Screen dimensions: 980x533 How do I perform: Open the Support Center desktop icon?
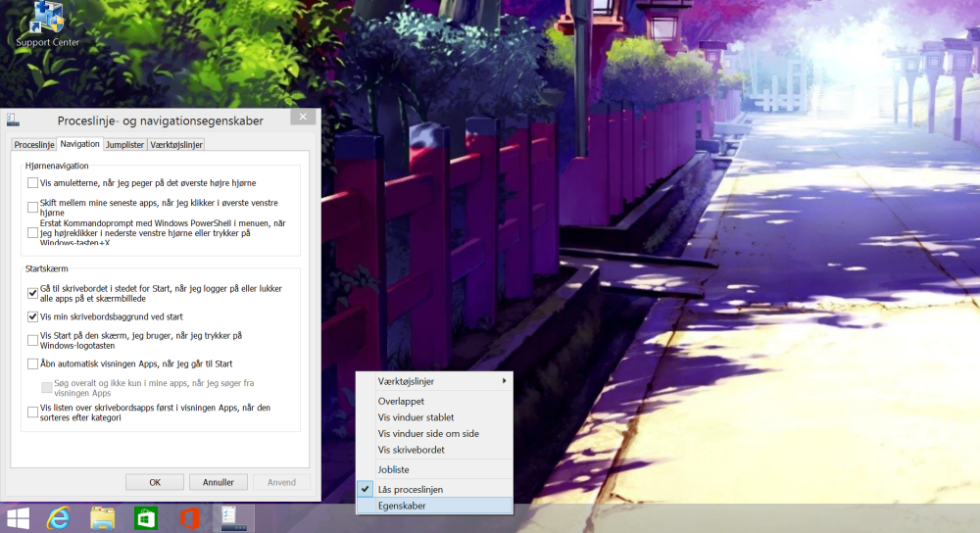coord(47,24)
